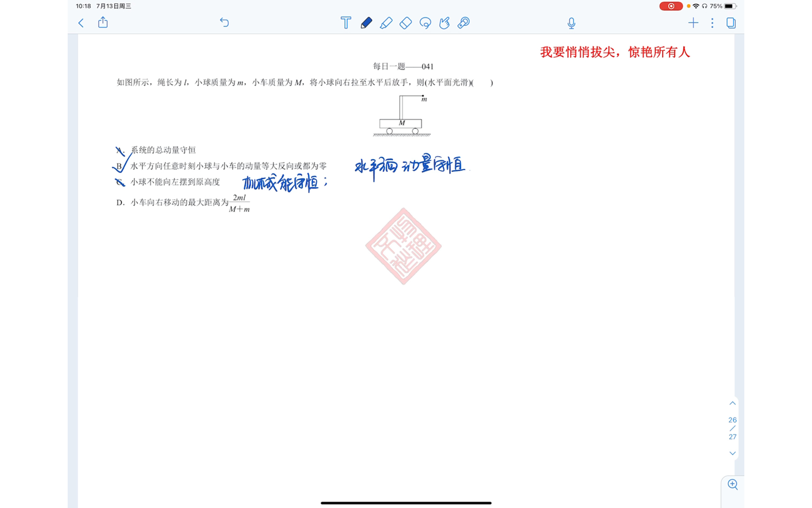Image resolution: width=812 pixels, height=508 pixels.
Task: Tap the page indicator showing 26 of 27
Action: coord(732,428)
